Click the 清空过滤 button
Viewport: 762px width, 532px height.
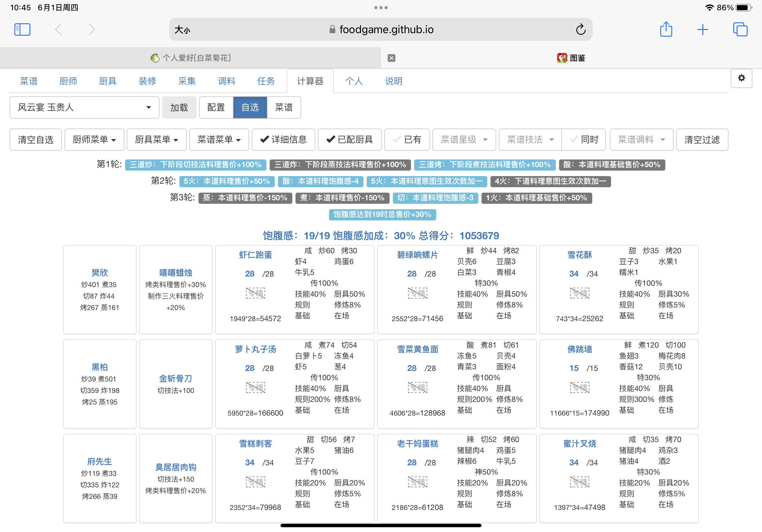702,140
